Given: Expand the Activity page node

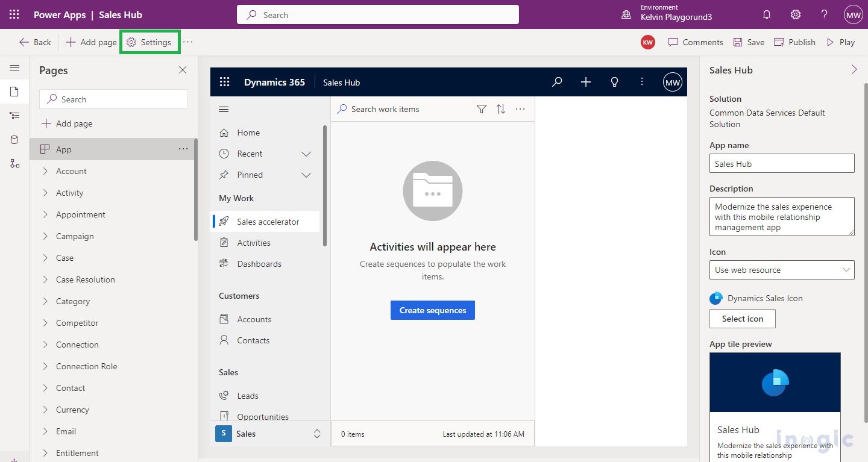Looking at the screenshot, I should tap(45, 193).
